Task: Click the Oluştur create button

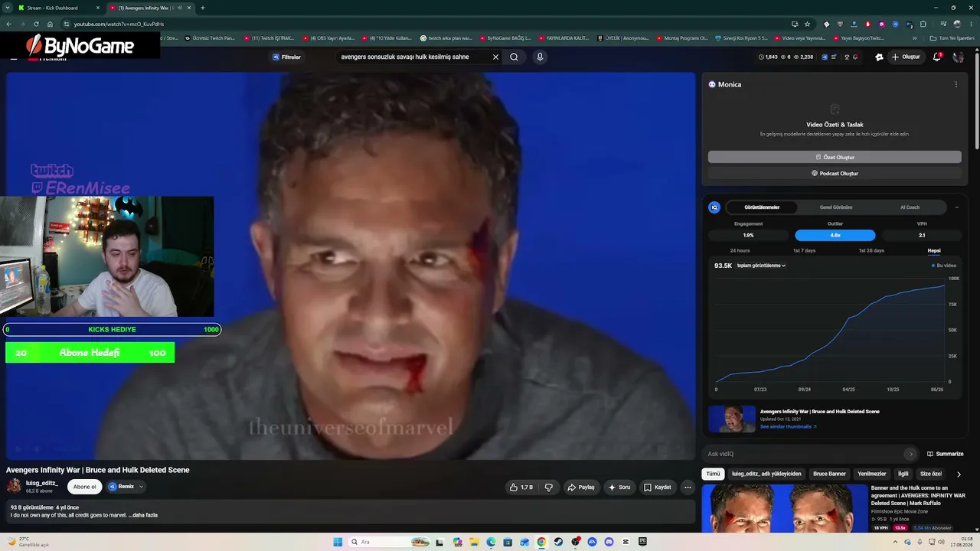Action: click(906, 57)
